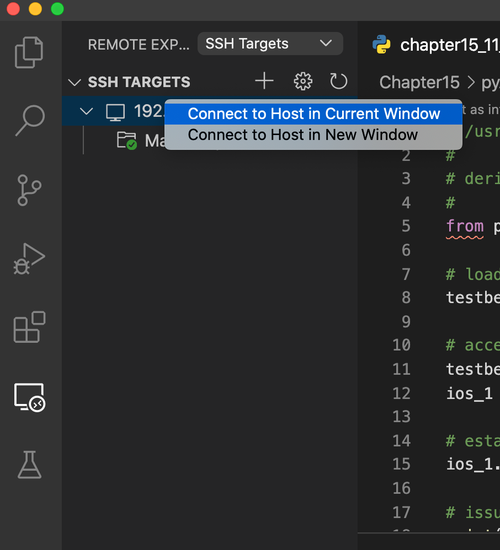Click the Python file icon on the tab
Image resolution: width=500 pixels, height=550 pixels.
pyautogui.click(x=381, y=45)
